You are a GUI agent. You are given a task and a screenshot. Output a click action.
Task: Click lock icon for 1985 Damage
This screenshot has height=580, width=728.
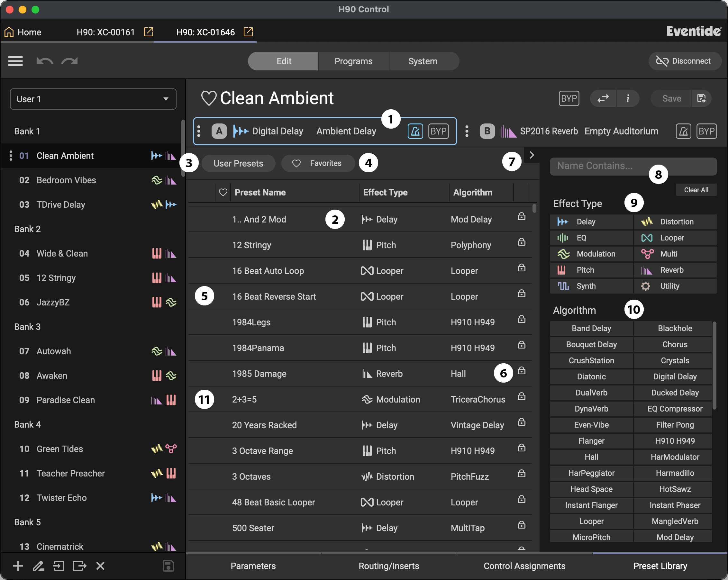521,371
